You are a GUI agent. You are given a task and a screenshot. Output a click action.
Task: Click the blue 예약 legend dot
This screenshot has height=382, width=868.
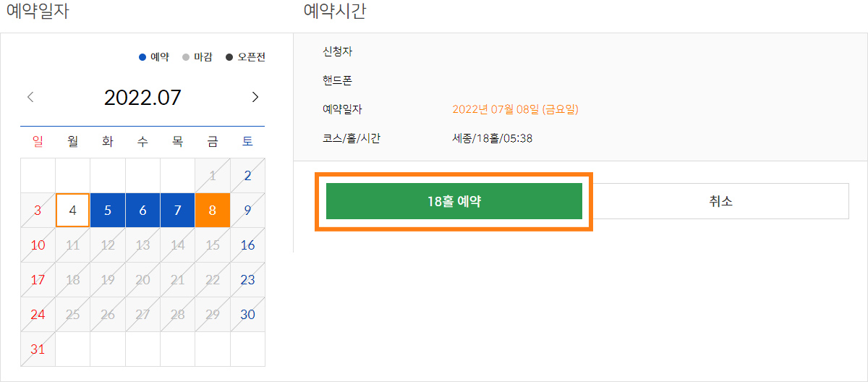coord(142,57)
